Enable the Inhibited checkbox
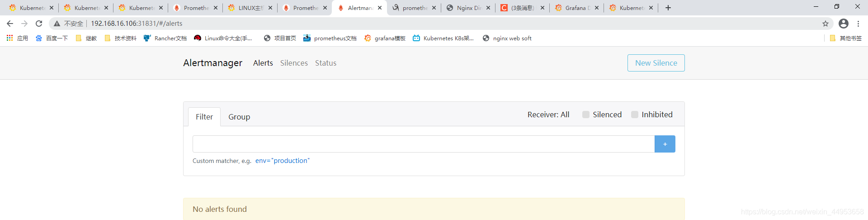 [x=635, y=115]
